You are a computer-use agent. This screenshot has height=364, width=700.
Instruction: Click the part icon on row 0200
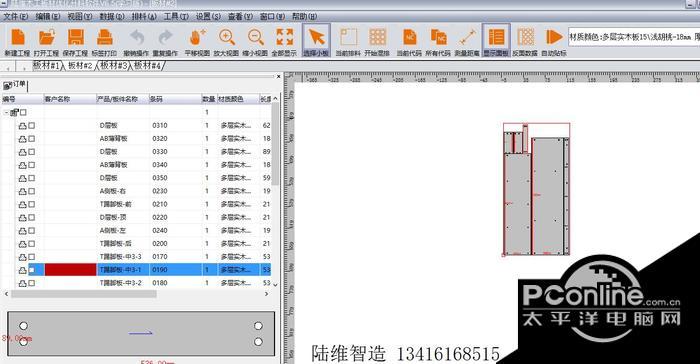pos(22,244)
